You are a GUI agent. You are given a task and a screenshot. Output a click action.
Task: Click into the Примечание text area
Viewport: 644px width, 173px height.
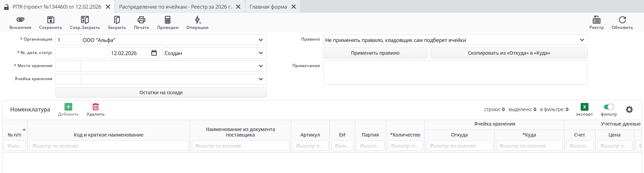click(455, 73)
